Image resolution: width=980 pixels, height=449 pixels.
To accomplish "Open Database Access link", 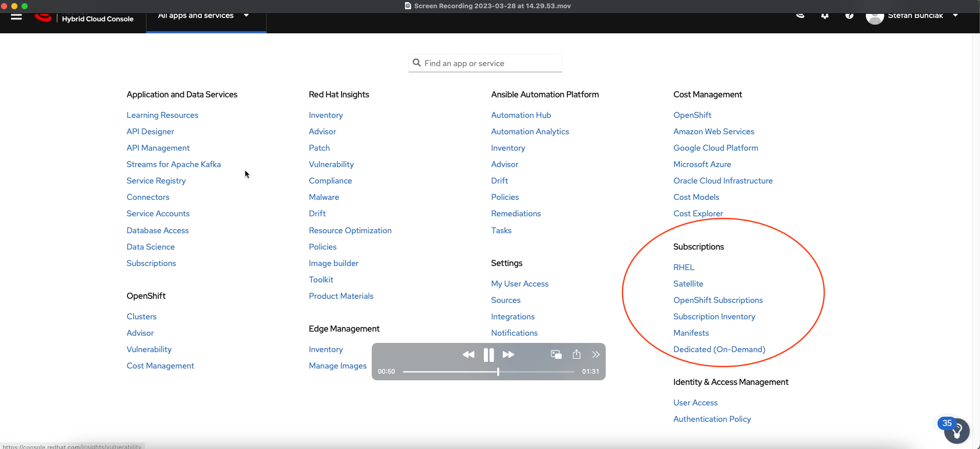I will click(x=158, y=231).
